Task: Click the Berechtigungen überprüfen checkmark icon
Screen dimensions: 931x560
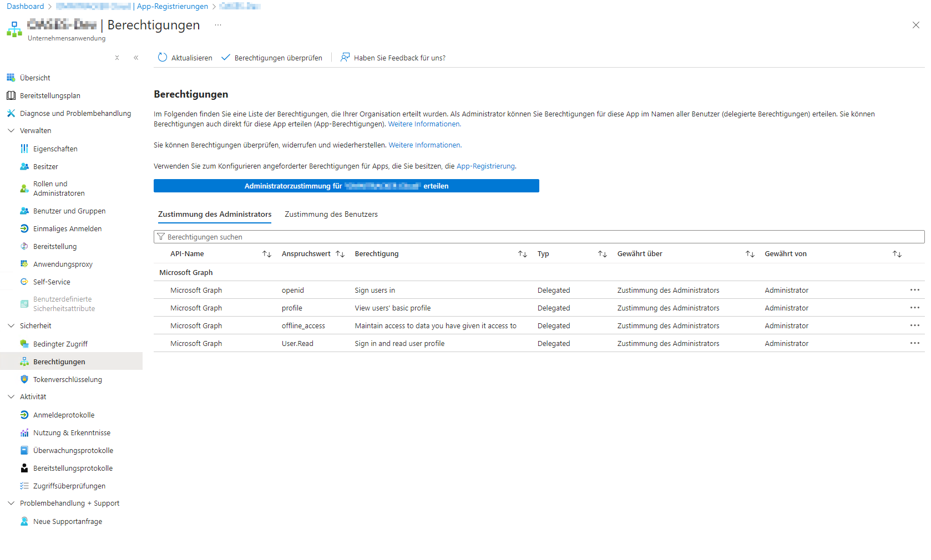Action: [x=226, y=58]
